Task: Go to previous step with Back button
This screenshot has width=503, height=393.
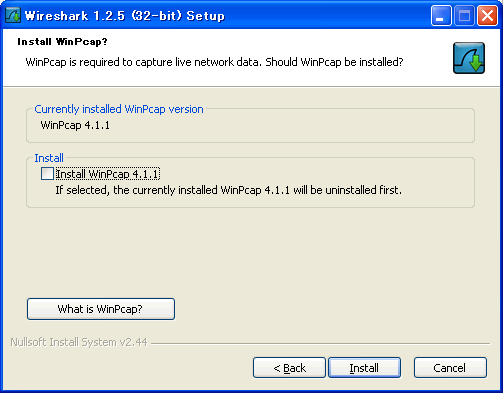Action: coord(289,368)
